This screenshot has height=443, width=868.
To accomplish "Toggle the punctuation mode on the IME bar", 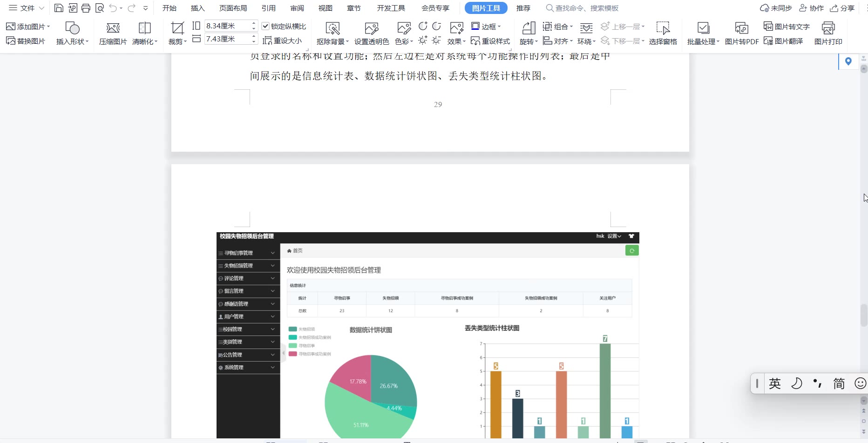I will pyautogui.click(x=818, y=383).
